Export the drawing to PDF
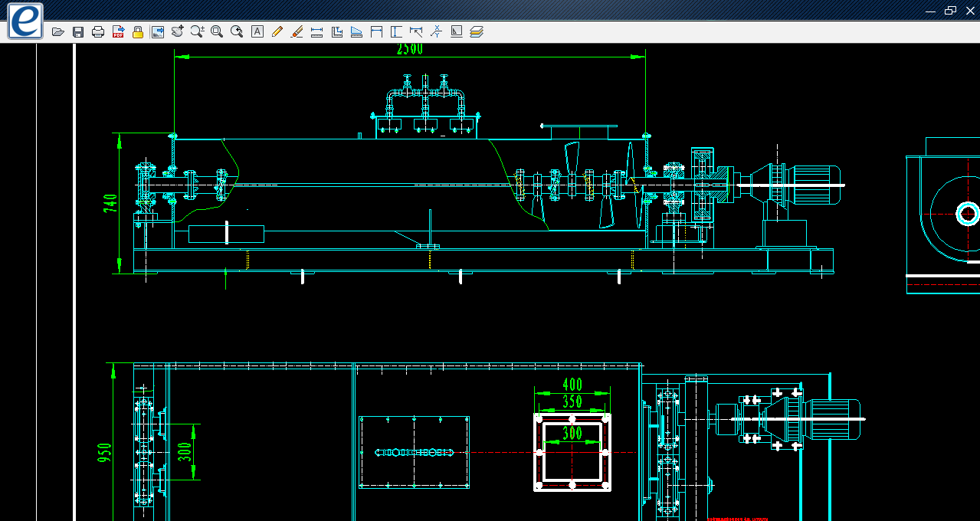 pyautogui.click(x=118, y=31)
